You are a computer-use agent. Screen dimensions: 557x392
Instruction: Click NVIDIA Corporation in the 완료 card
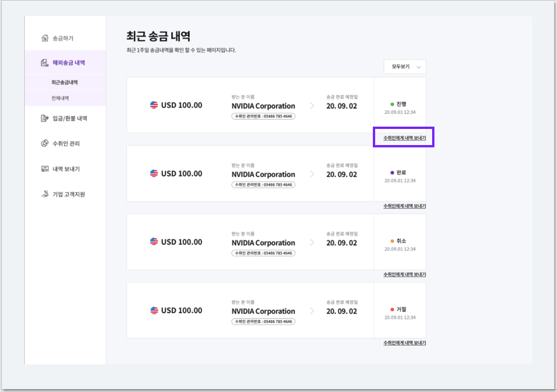click(263, 174)
